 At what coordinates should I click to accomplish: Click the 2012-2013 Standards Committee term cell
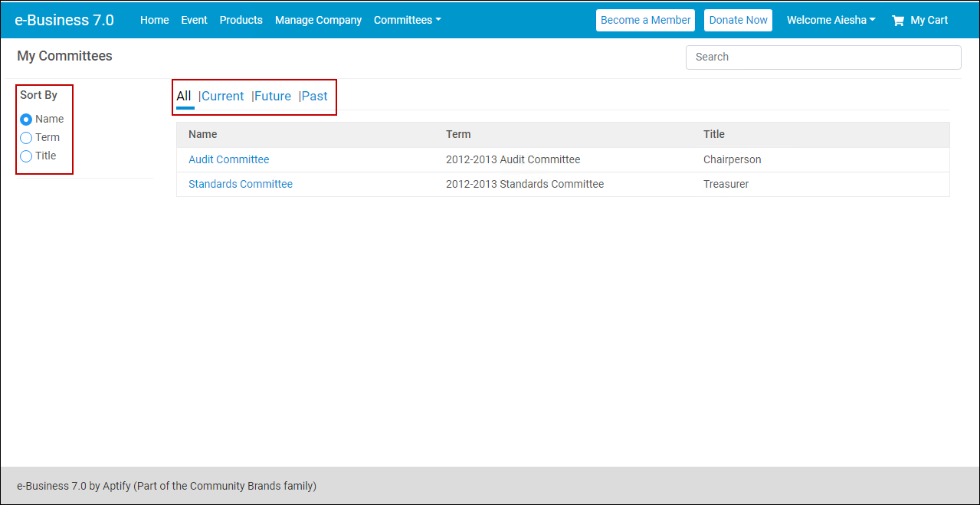point(525,184)
